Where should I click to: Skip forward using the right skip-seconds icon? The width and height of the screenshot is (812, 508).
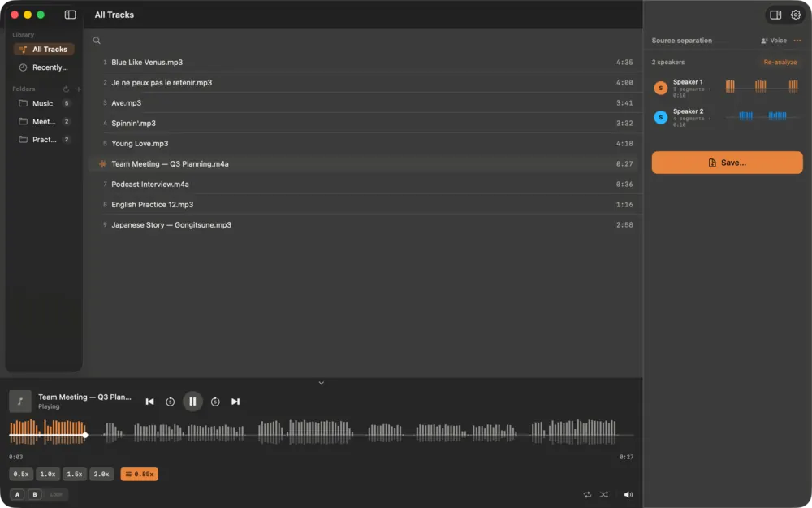pyautogui.click(x=215, y=402)
